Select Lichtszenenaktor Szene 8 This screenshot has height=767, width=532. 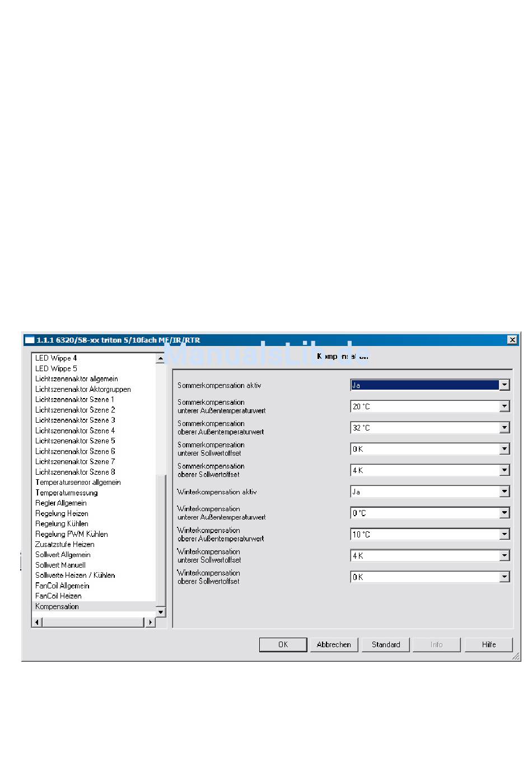pos(75,472)
